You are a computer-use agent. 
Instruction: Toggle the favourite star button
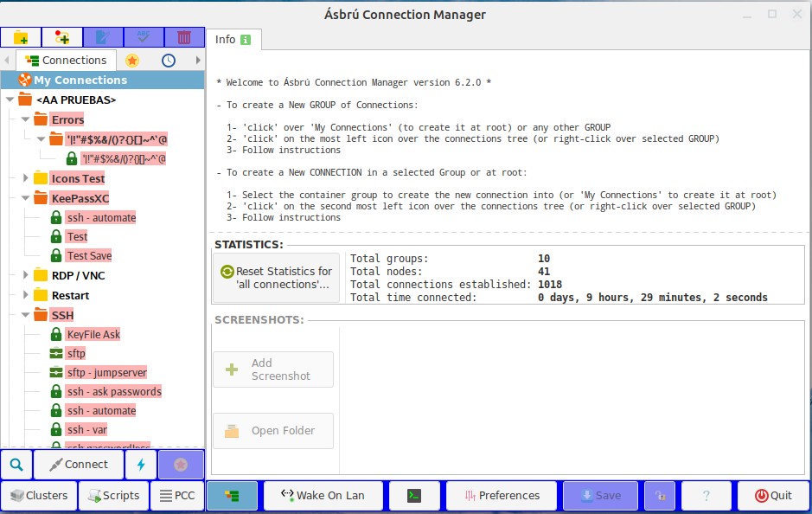(x=181, y=465)
